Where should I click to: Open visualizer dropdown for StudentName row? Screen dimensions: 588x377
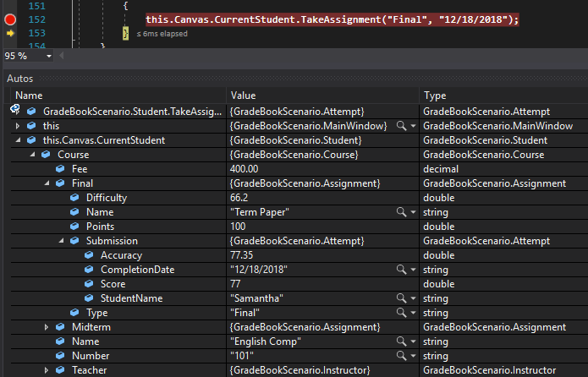point(413,298)
